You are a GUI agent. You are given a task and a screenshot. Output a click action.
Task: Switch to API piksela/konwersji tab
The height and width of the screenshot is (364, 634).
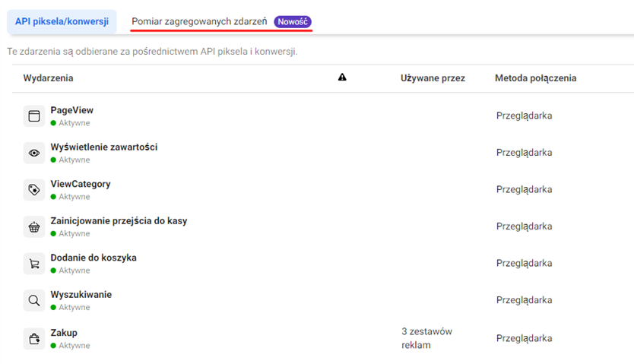tap(62, 21)
